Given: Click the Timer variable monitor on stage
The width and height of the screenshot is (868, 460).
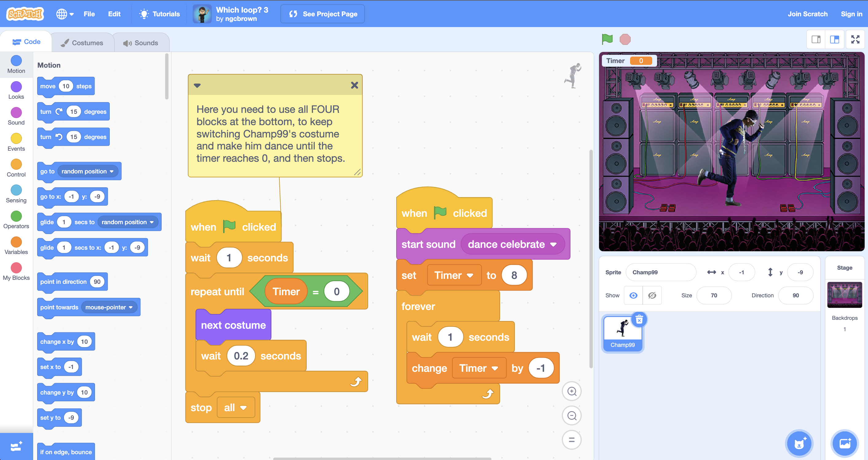Looking at the screenshot, I should click(x=629, y=61).
